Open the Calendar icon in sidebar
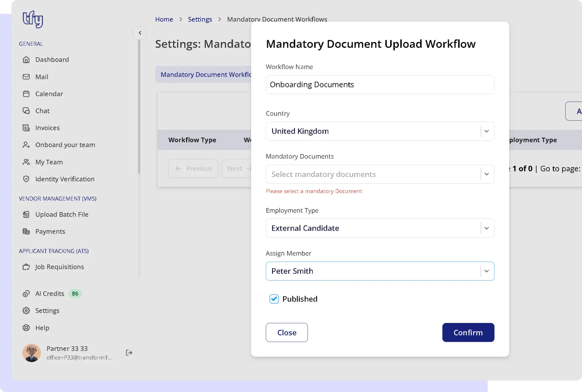582x392 pixels. [x=26, y=94]
